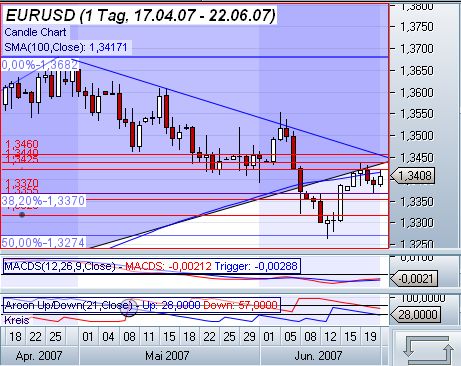Click the current price tag 1,3408
The image size is (461, 366).
(x=412, y=176)
